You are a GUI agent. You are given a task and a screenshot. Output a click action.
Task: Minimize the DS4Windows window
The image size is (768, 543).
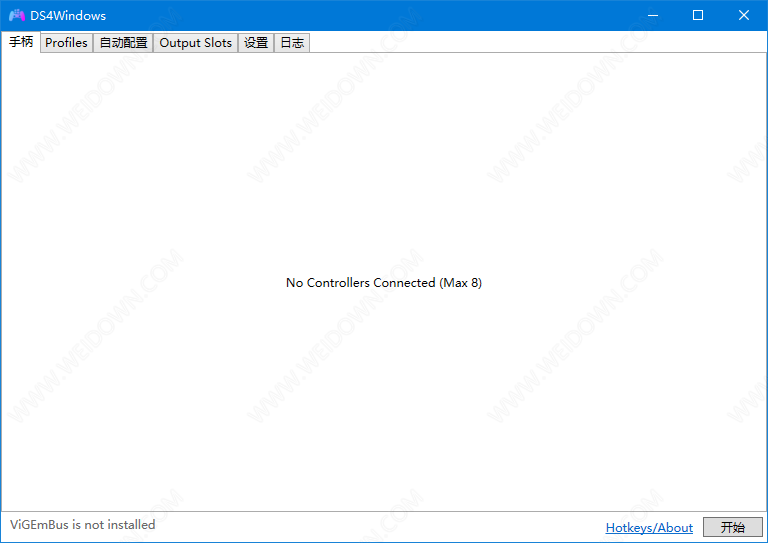pos(653,16)
